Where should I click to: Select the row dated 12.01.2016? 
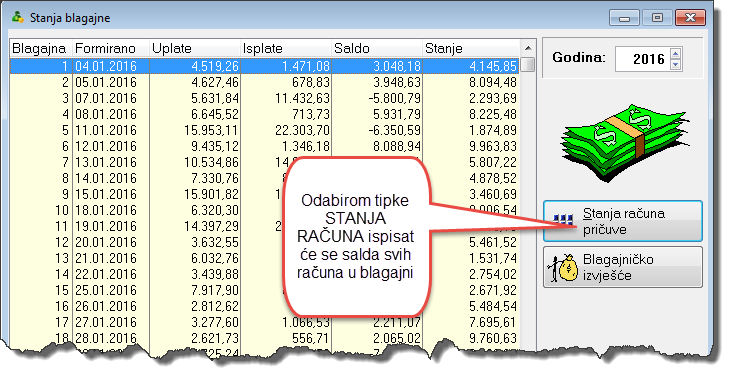[265, 146]
